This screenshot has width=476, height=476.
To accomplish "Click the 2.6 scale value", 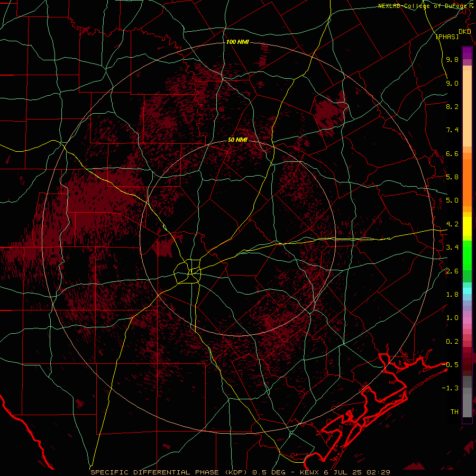I will [452, 271].
